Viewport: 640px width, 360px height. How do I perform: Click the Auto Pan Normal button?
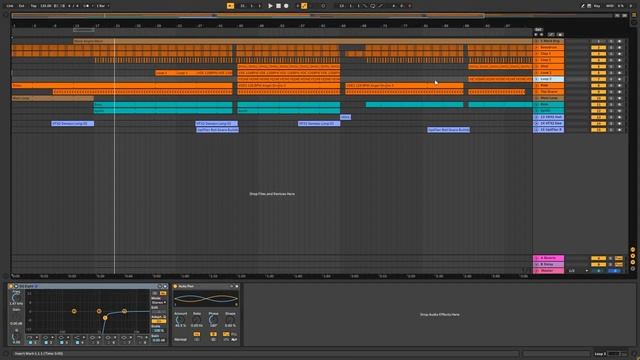[180, 340]
